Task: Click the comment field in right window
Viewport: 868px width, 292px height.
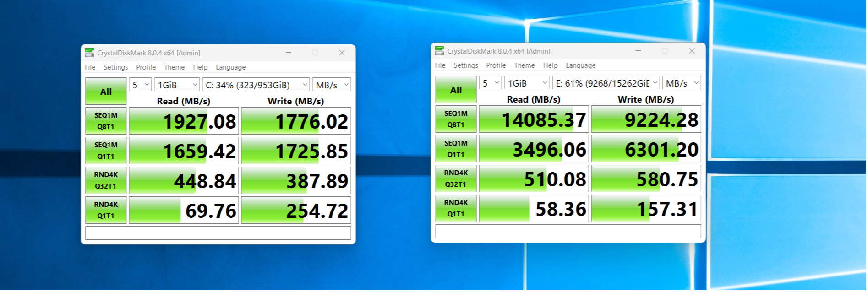Action: 568,231
